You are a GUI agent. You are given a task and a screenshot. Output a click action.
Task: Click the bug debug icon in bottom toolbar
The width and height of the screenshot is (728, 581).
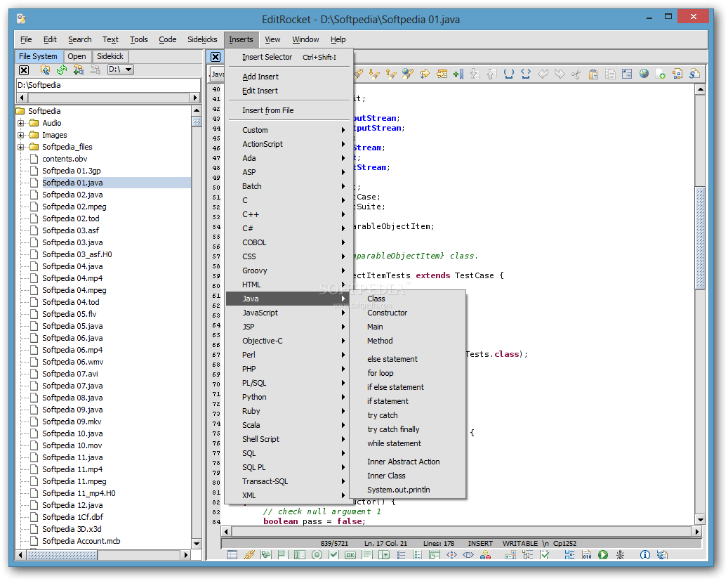(620, 554)
